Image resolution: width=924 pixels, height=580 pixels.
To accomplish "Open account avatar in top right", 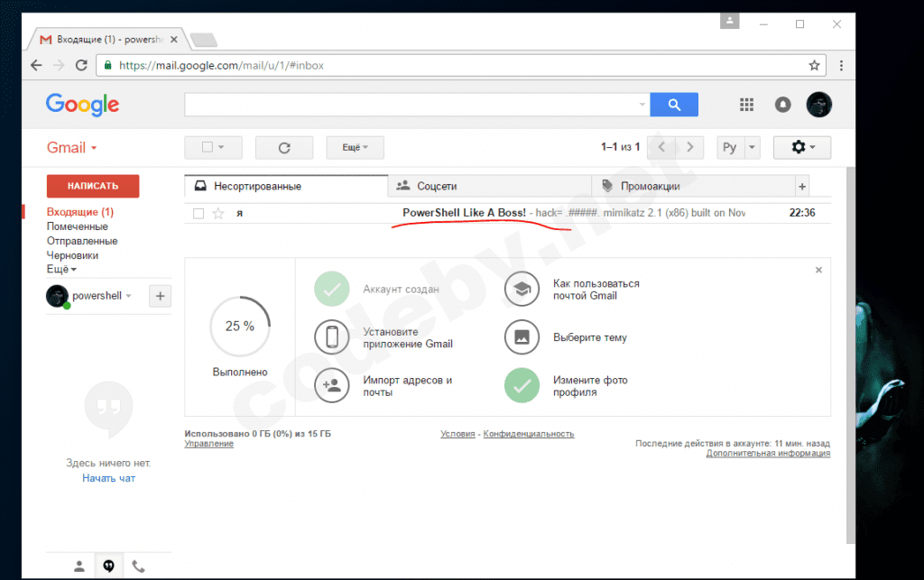I will tap(819, 105).
